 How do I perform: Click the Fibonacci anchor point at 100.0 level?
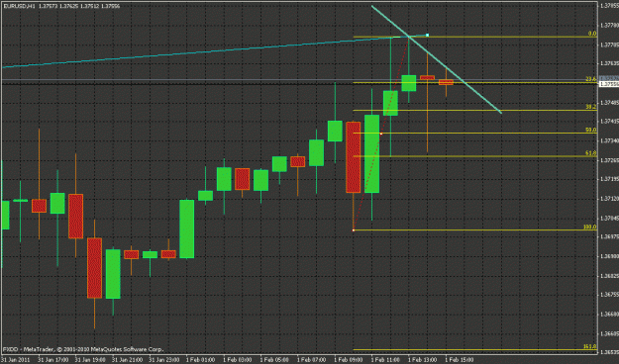(x=354, y=229)
